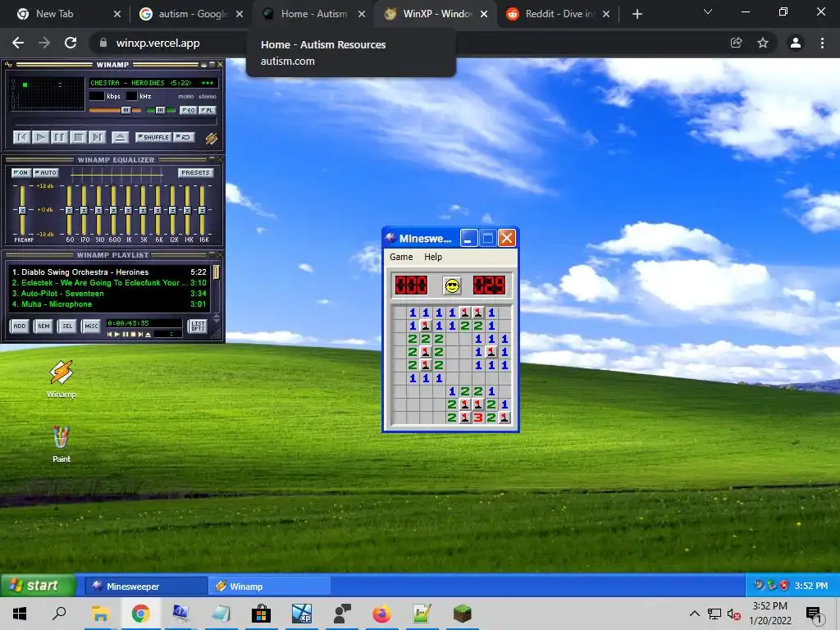Open Minesweeper Help menu

pos(433,257)
